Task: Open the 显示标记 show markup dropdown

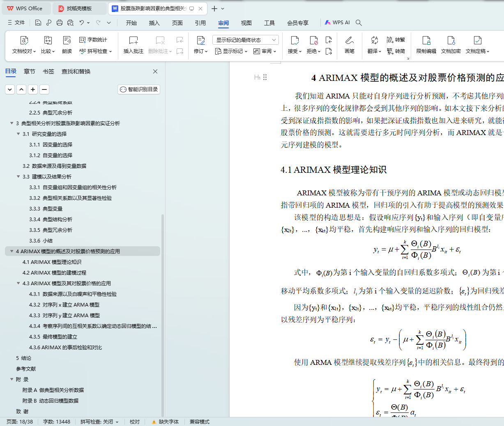Action: [231, 51]
